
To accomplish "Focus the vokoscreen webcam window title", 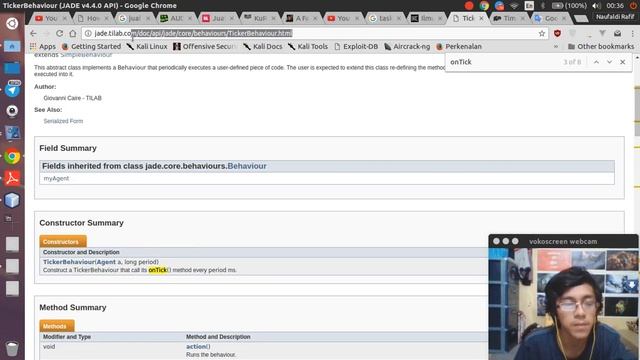I will click(x=563, y=241).
